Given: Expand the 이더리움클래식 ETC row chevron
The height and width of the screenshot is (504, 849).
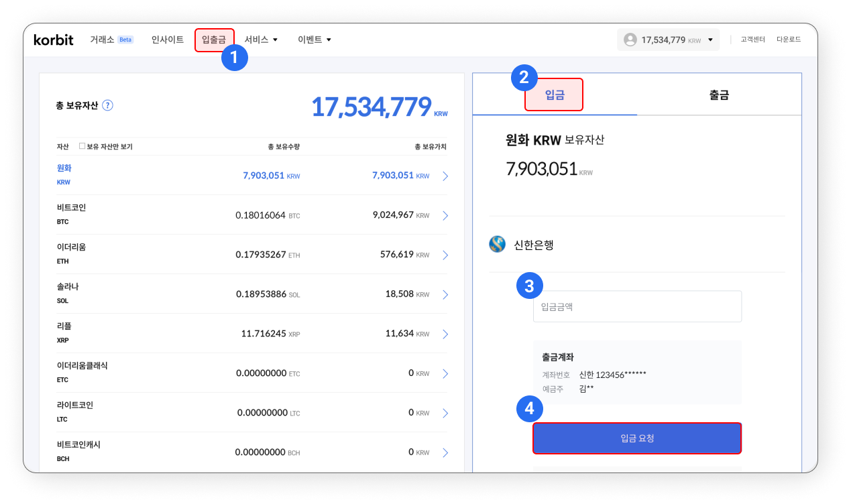Looking at the screenshot, I should point(445,373).
